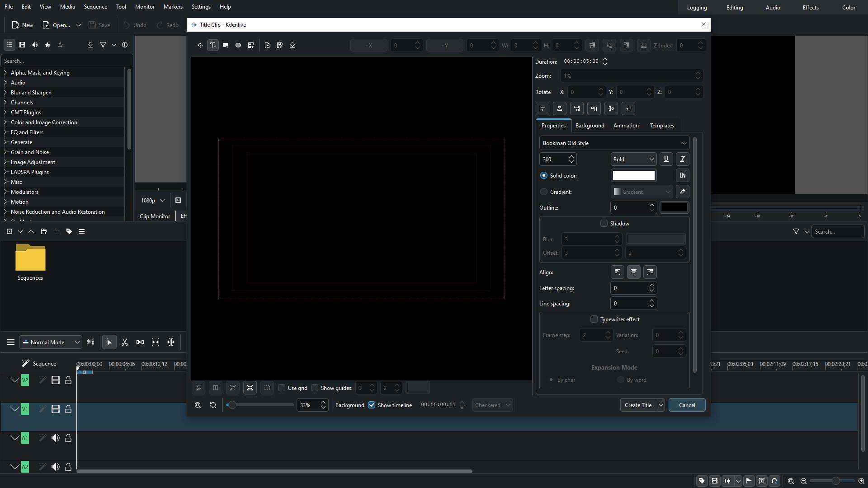Image resolution: width=868 pixels, height=488 pixels.
Task: Switch to the Animation tab
Action: pos(626,126)
